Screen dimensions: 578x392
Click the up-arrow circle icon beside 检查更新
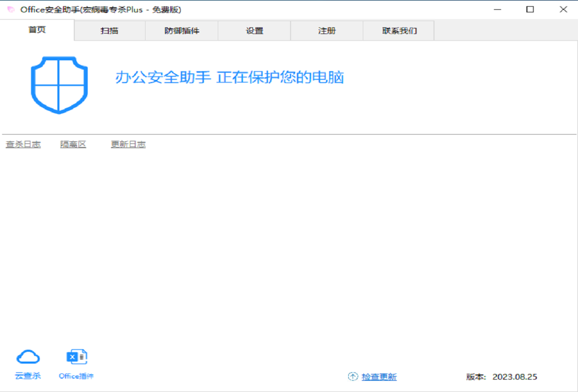pyautogui.click(x=352, y=377)
